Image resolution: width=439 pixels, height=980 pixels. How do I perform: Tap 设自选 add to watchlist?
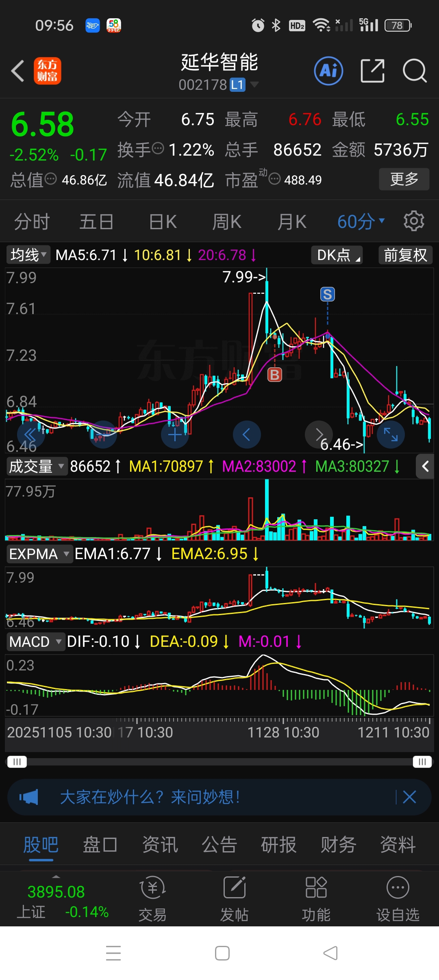(398, 899)
